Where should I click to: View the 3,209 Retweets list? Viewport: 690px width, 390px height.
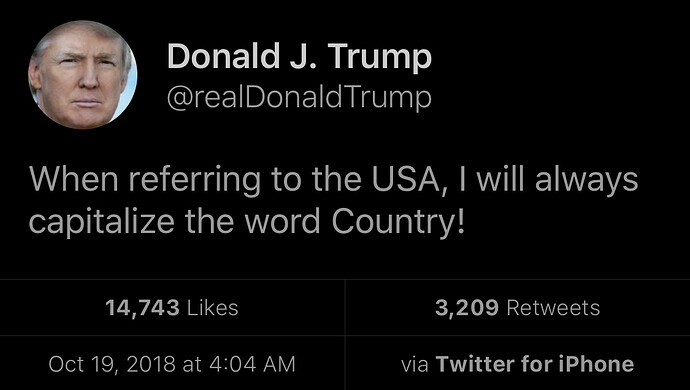pos(518,308)
